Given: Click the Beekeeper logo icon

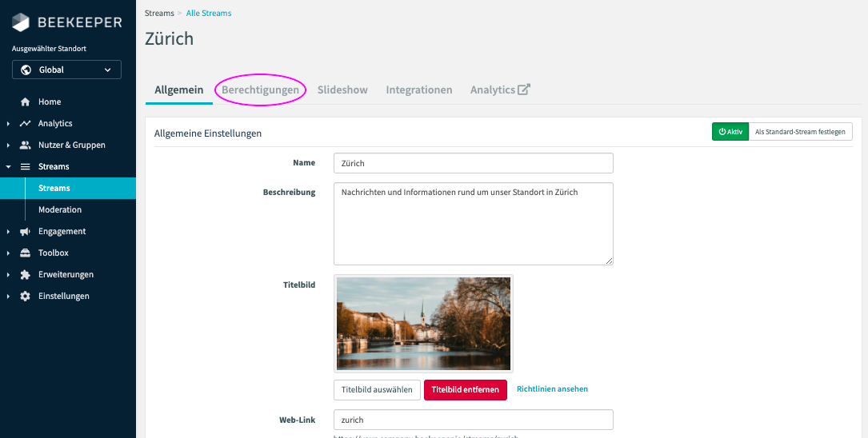Looking at the screenshot, I should 21,22.
